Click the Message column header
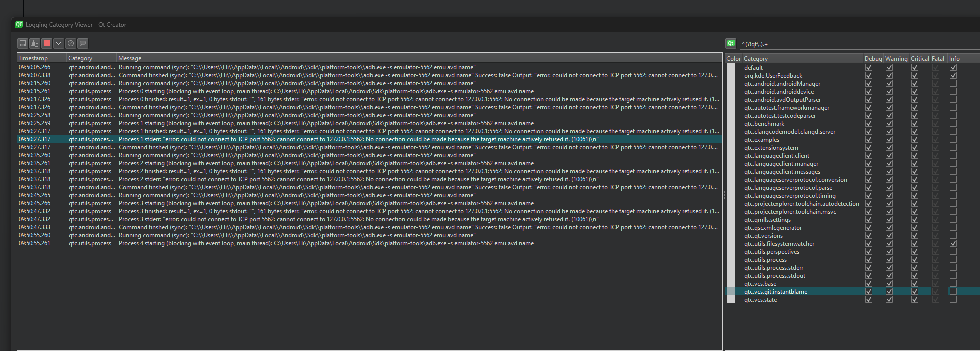This screenshot has height=351, width=980. (x=419, y=58)
